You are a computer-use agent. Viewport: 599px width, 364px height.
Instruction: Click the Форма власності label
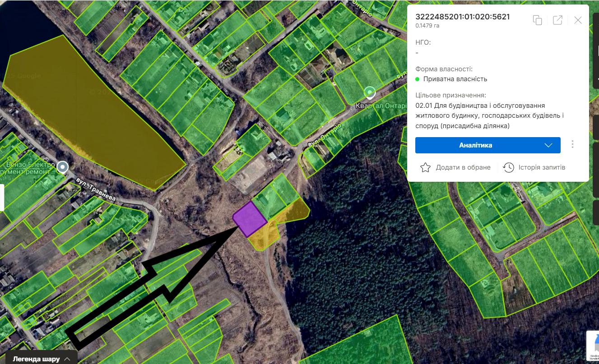click(x=444, y=69)
